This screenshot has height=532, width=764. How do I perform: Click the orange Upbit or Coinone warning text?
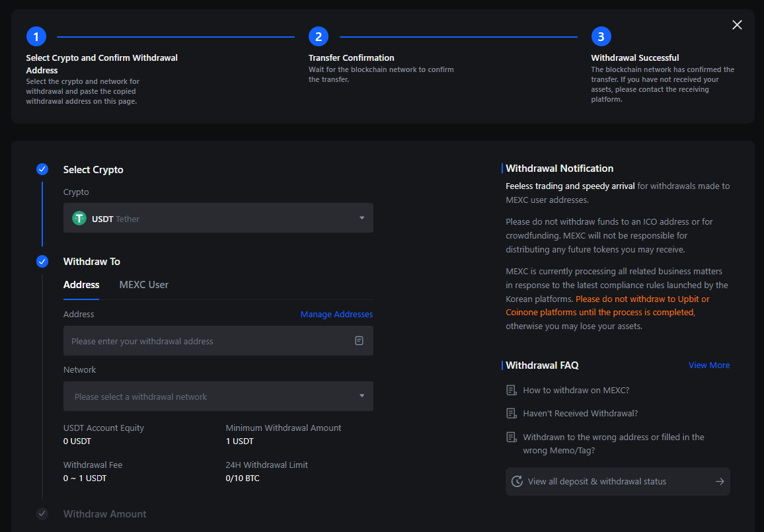(607, 305)
